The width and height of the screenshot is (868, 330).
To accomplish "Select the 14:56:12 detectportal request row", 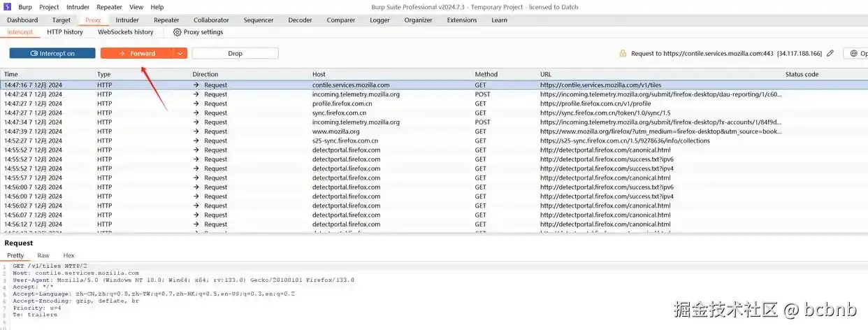I will pyautogui.click(x=434, y=224).
